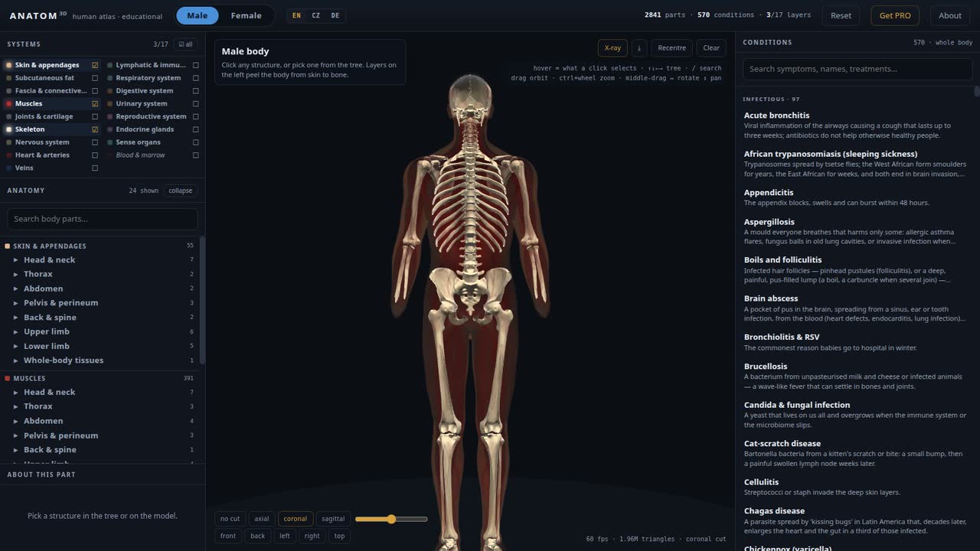Set the camera to top view
Image resolution: width=980 pixels, height=551 pixels.
coord(339,536)
